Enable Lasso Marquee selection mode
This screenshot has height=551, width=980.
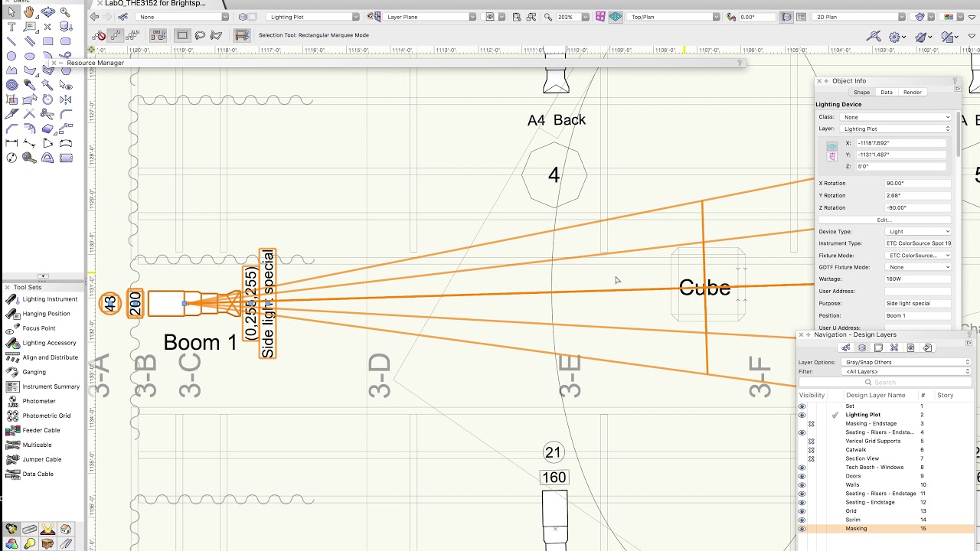[200, 35]
